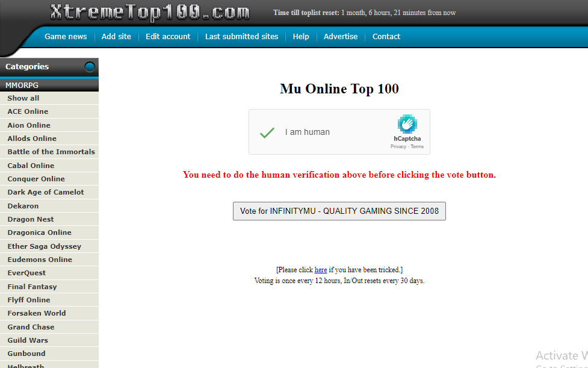The image size is (588, 368).
Task: Open Ether Saga Odyssey category
Action: click(49, 246)
